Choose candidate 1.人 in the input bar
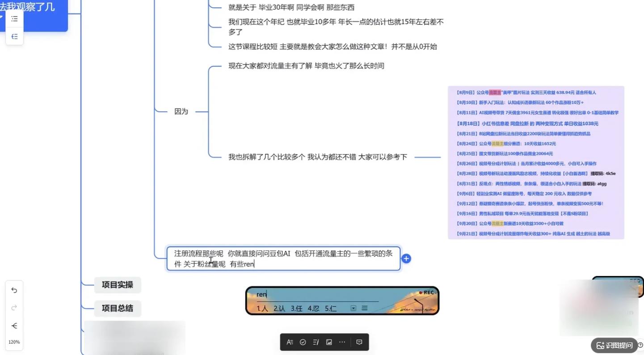Image resolution: width=644 pixels, height=355 pixels. click(x=262, y=308)
